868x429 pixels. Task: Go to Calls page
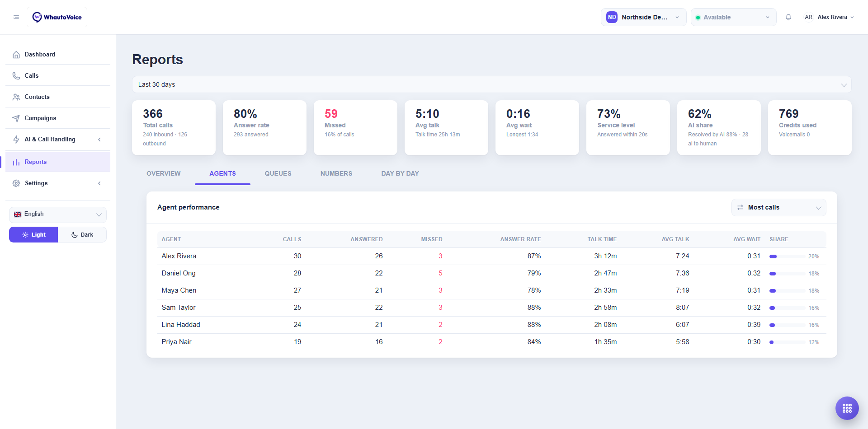tap(58, 76)
